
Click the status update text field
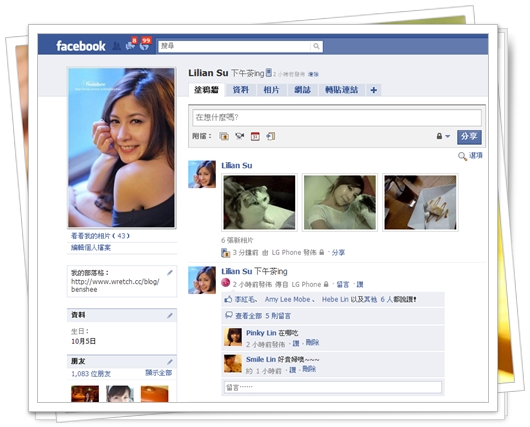[337, 118]
